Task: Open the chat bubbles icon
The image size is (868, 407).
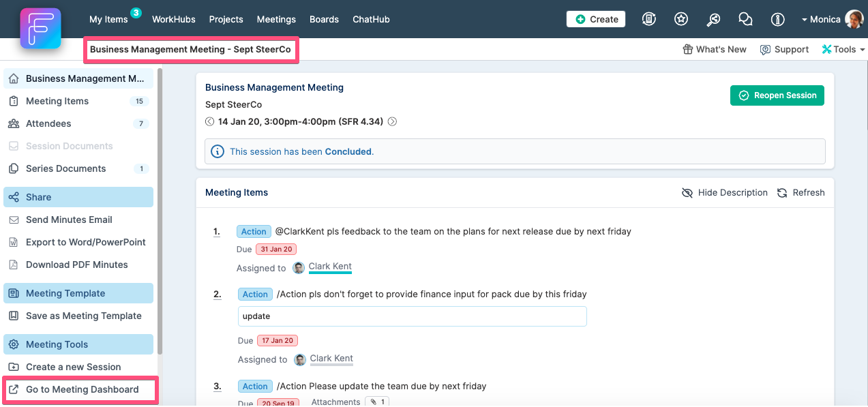Action: point(745,19)
